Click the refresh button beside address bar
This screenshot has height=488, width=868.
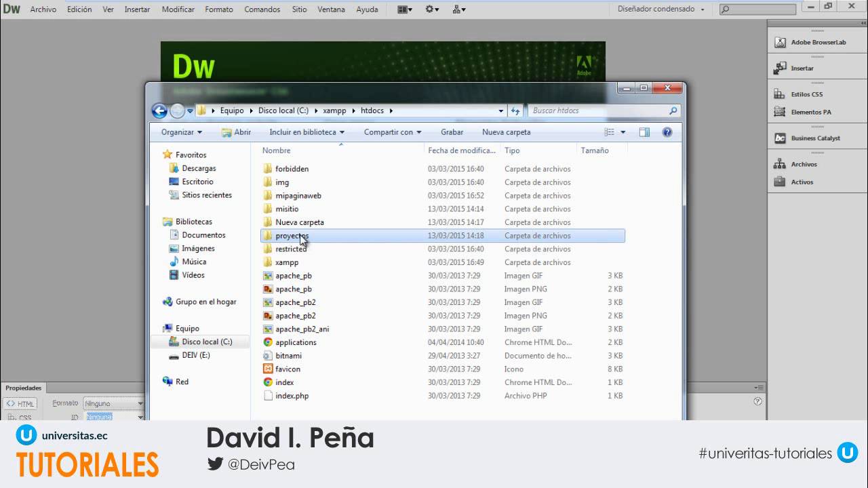(515, 110)
